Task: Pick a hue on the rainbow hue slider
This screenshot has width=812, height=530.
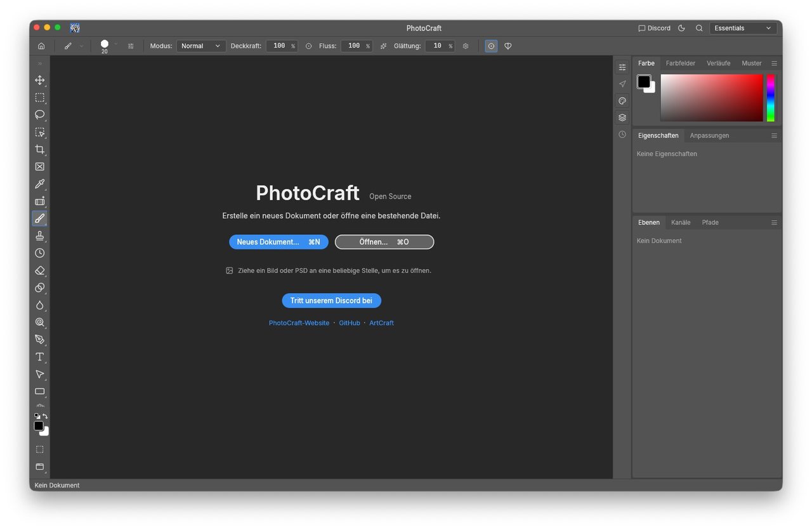Action: pyautogui.click(x=771, y=98)
